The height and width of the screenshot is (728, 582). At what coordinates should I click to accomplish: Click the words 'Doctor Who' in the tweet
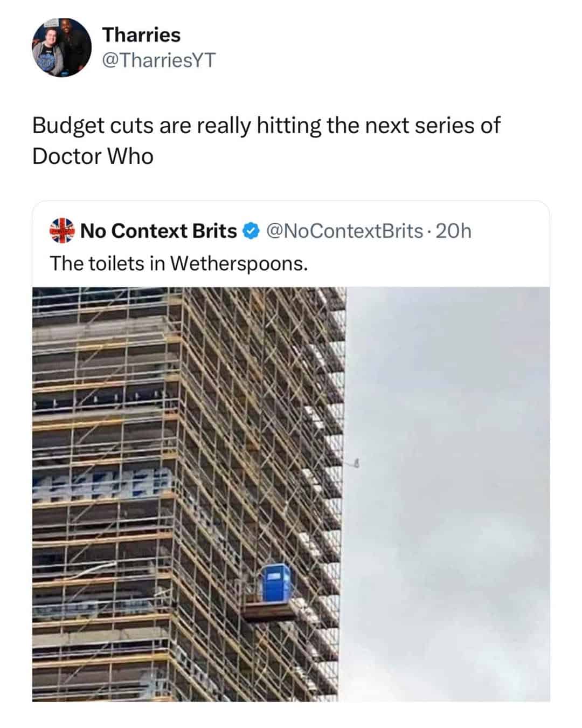(x=93, y=156)
